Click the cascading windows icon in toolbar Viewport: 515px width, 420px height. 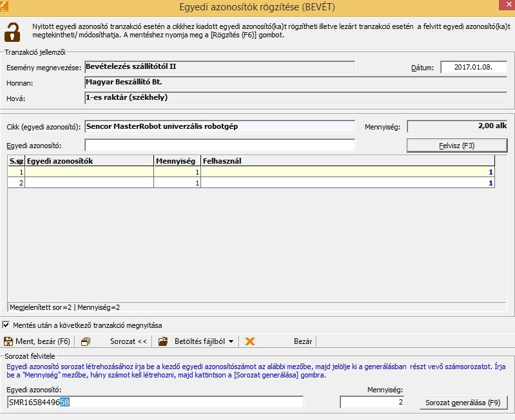click(86, 341)
